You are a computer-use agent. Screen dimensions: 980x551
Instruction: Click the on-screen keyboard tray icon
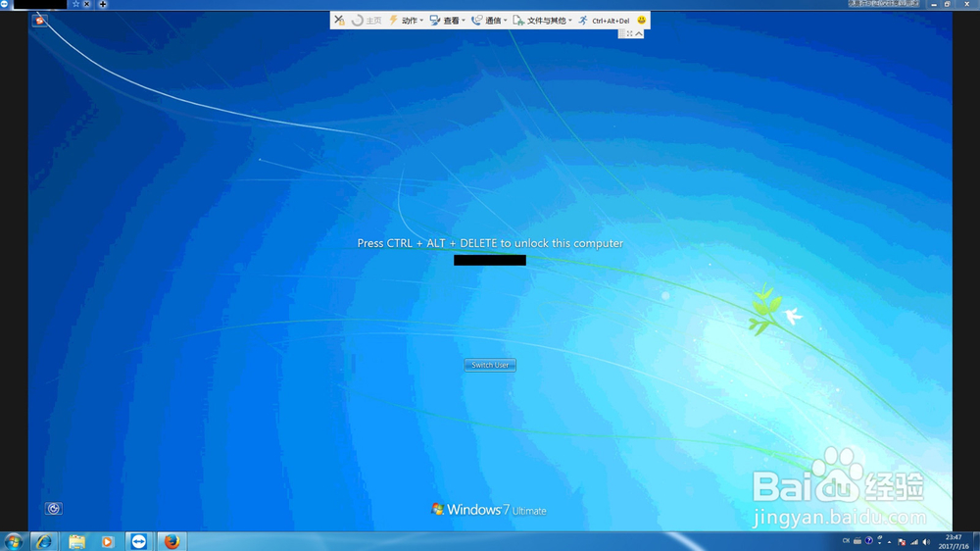tap(857, 541)
